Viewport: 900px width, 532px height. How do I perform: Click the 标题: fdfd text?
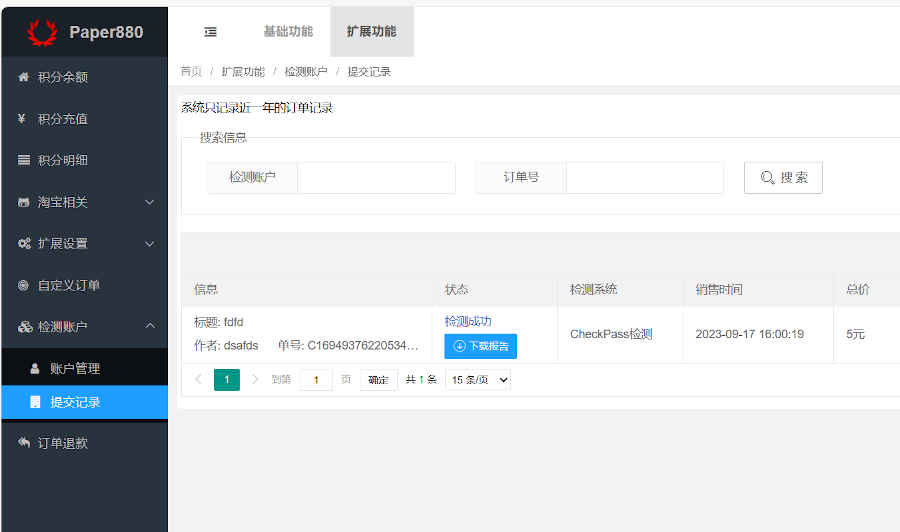(x=219, y=322)
